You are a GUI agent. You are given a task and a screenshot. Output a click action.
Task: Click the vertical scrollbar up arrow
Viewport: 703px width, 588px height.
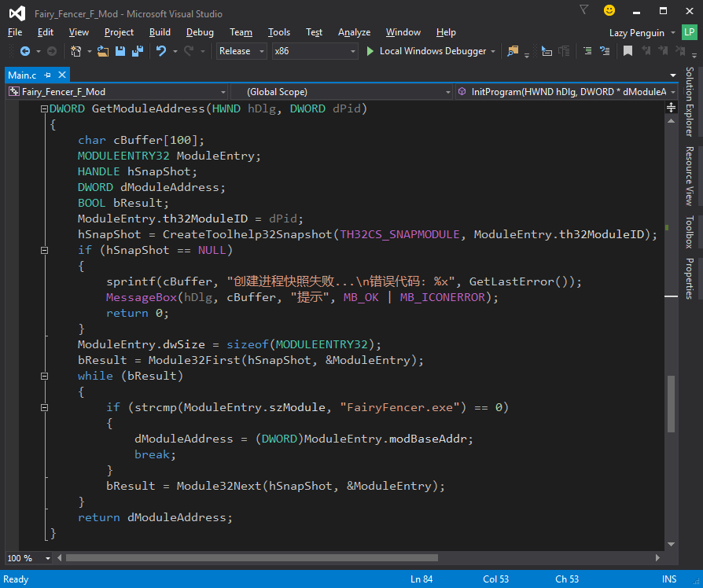(x=672, y=121)
